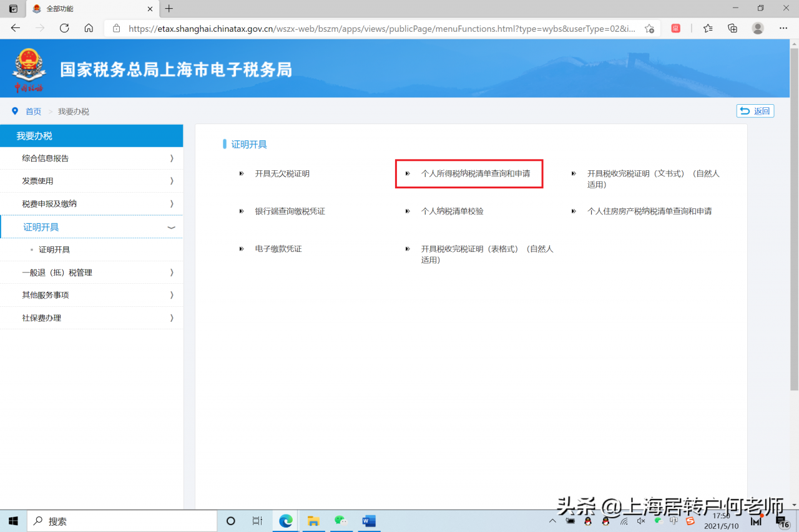Expand the 社保费办理 menu
Image resolution: width=799 pixels, height=532 pixels.
click(92, 317)
